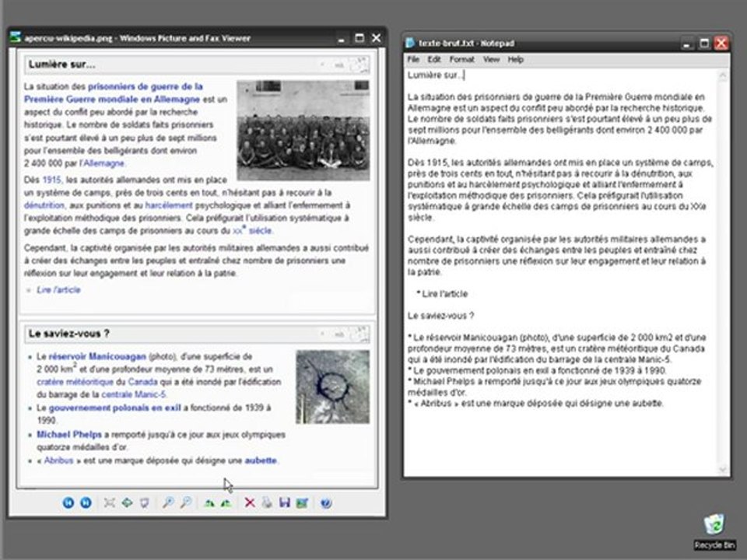The height and width of the screenshot is (560, 747).
Task: Minimize the Picture and Fax Viewer window
Action: [341, 38]
